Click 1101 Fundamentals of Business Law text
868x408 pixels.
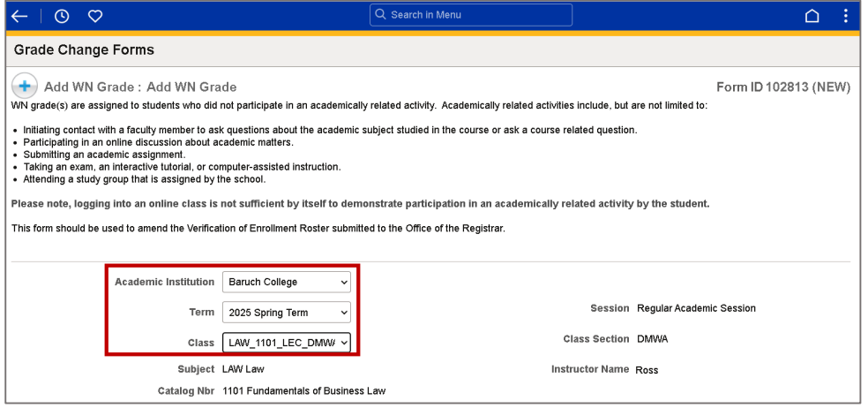coord(304,391)
